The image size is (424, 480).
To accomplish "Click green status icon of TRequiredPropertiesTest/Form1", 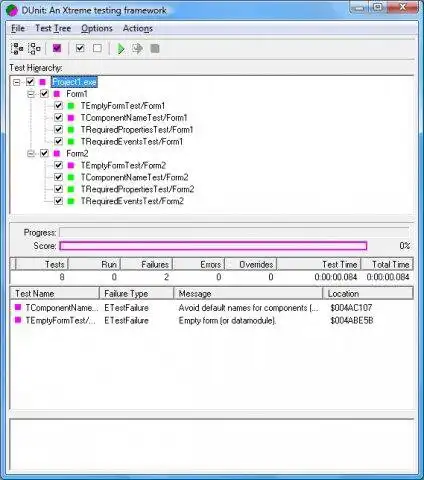I will click(71, 130).
